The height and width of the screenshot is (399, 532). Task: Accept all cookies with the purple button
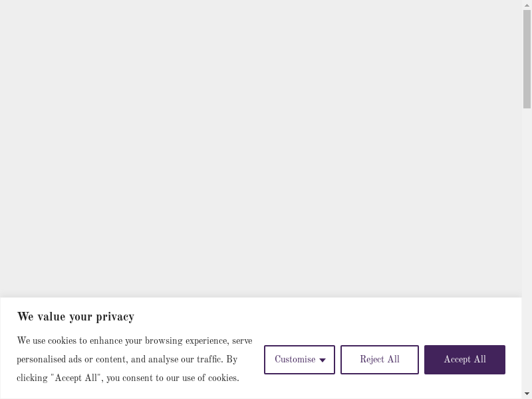pos(464,360)
